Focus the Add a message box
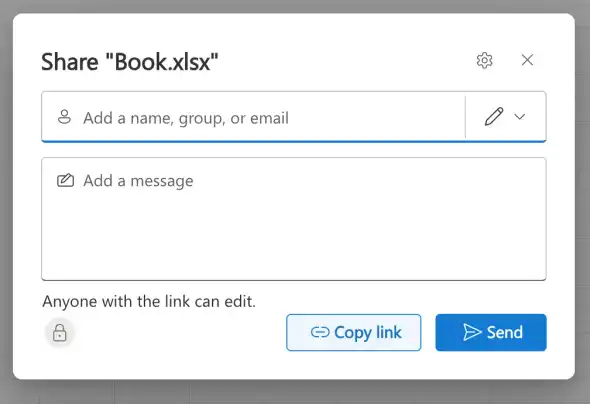The height and width of the screenshot is (404, 590). coord(293,219)
